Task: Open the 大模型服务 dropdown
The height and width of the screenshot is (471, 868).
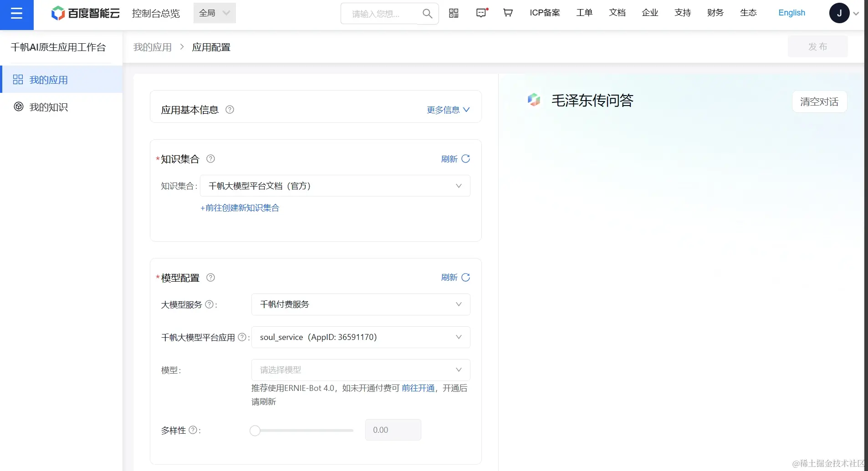Action: 361,304
